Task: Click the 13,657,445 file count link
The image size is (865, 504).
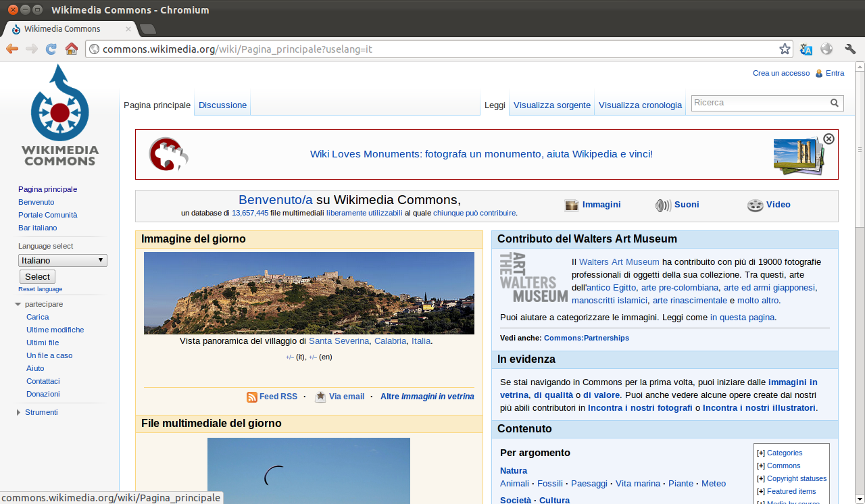Action: 250,213
